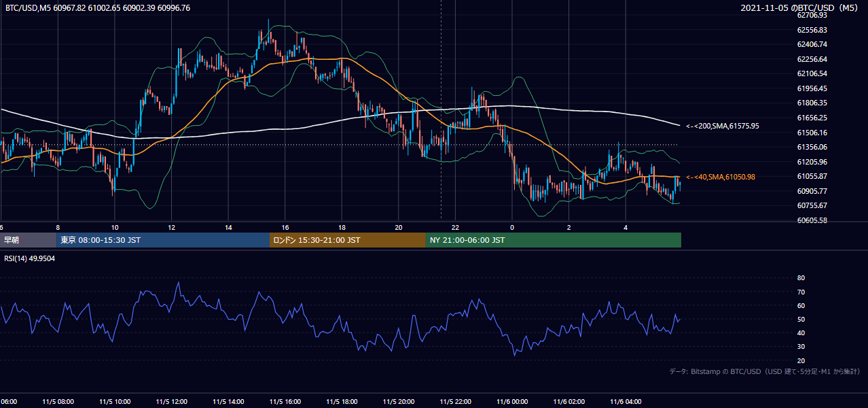Click price axis value 62106.54

pyautogui.click(x=812, y=73)
